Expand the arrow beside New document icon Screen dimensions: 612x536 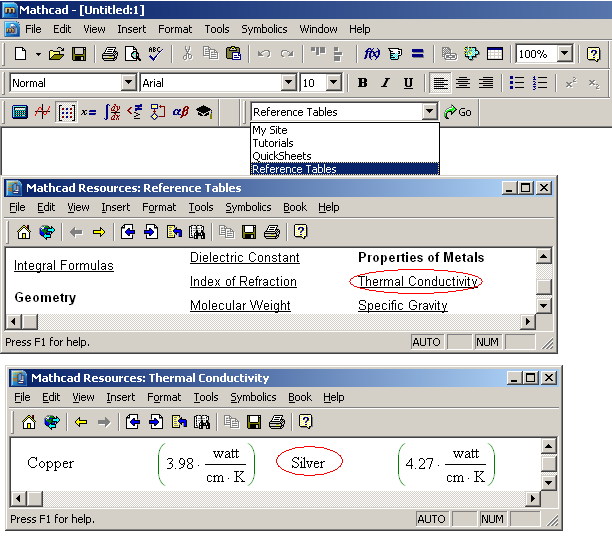point(38,54)
